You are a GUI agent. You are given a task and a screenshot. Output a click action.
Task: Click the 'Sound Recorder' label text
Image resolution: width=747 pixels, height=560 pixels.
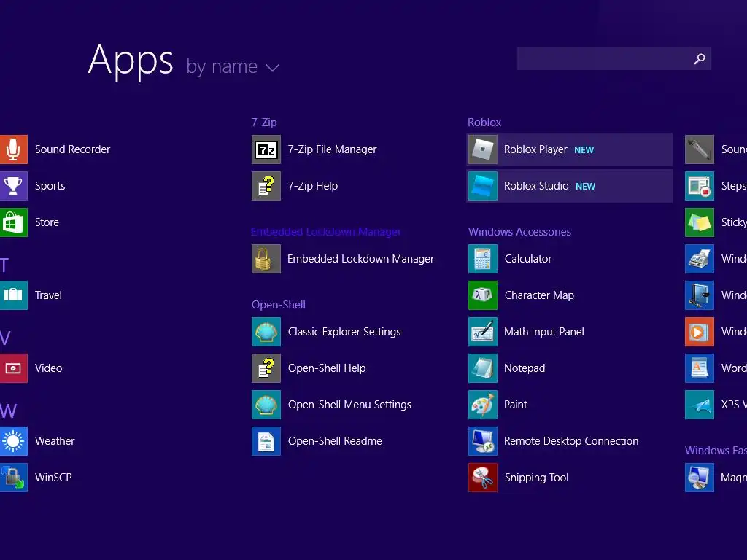tap(72, 149)
